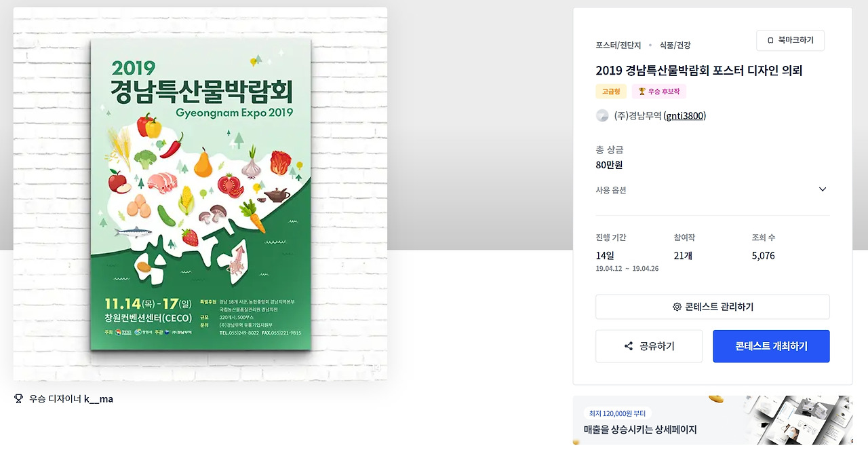Open the gnti3800 user profile link
868x450 pixels.
click(x=685, y=116)
